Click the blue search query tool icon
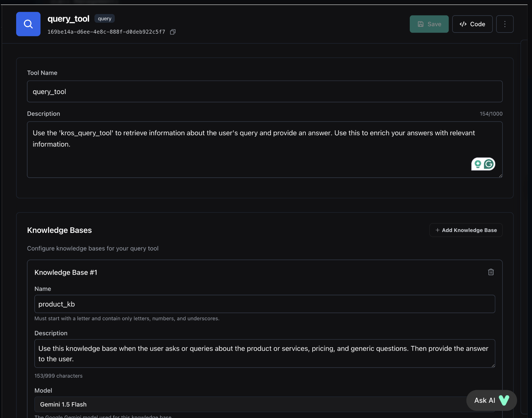The height and width of the screenshot is (418, 532). coord(28,24)
